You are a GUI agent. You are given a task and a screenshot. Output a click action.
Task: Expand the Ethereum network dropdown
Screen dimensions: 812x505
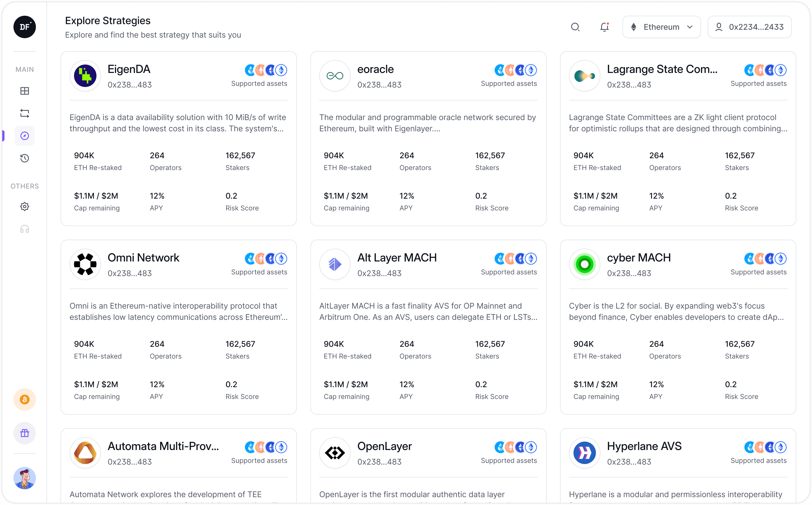[x=661, y=27]
